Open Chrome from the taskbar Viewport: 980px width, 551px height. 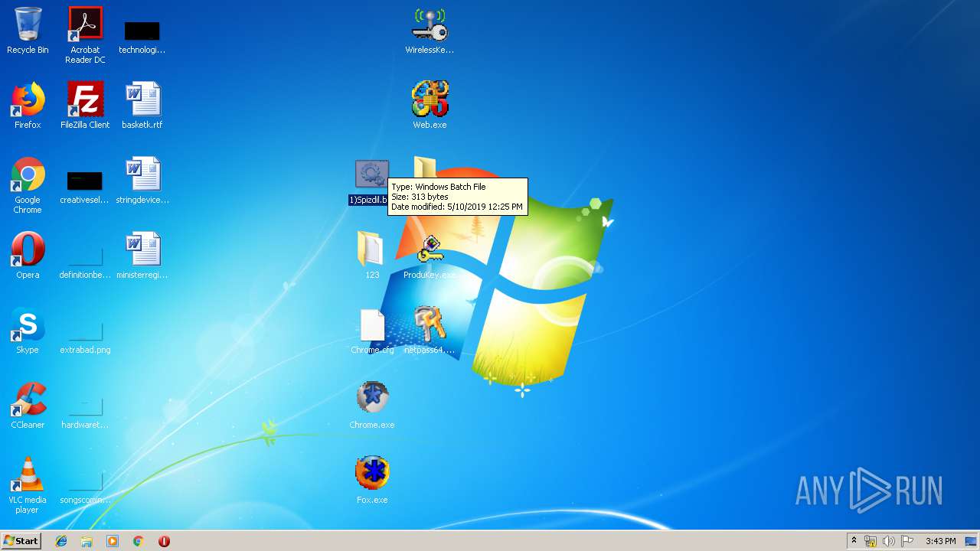tap(139, 541)
